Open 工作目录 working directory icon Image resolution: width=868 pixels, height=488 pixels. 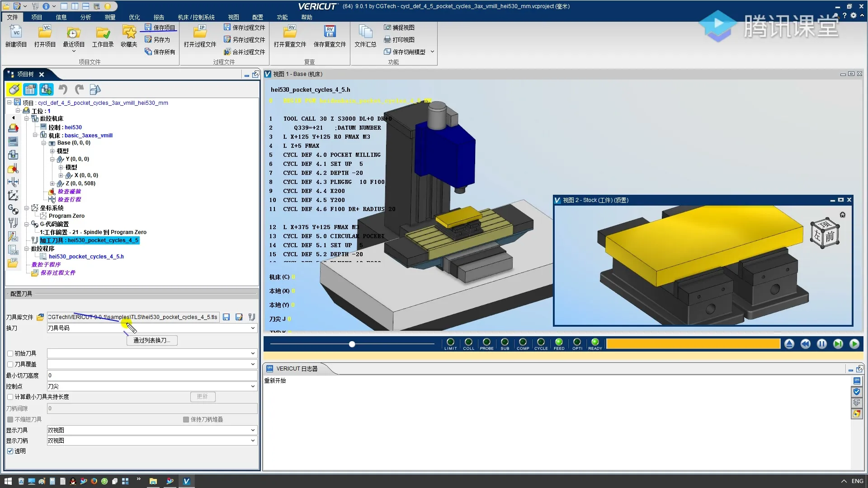click(x=103, y=32)
